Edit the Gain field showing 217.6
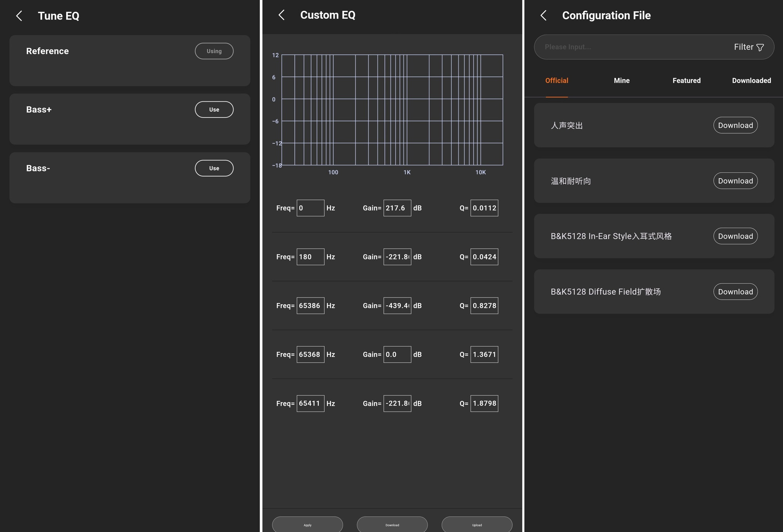Image resolution: width=783 pixels, height=532 pixels. pos(397,208)
